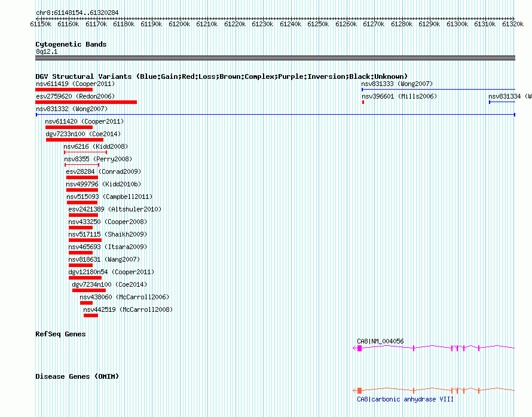Select esv28284 (Conrad2009) label
Image resolution: width=532 pixels, height=417 pixels.
point(103,171)
